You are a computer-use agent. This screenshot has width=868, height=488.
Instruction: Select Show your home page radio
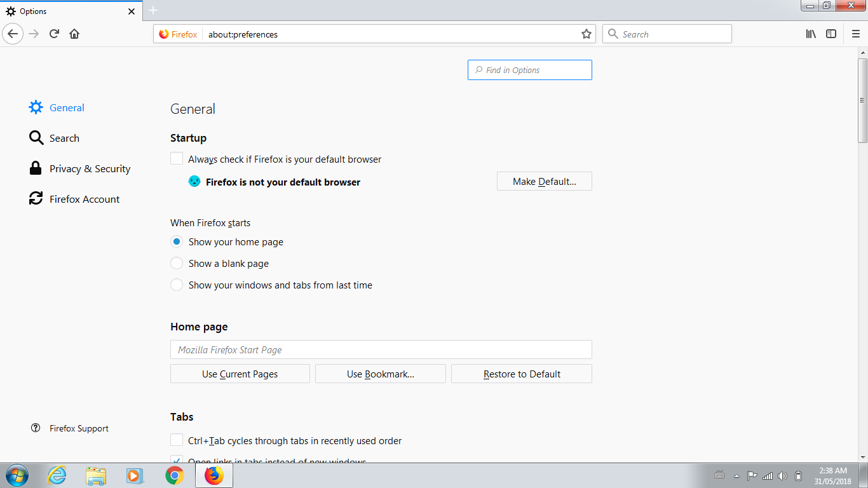pyautogui.click(x=177, y=241)
